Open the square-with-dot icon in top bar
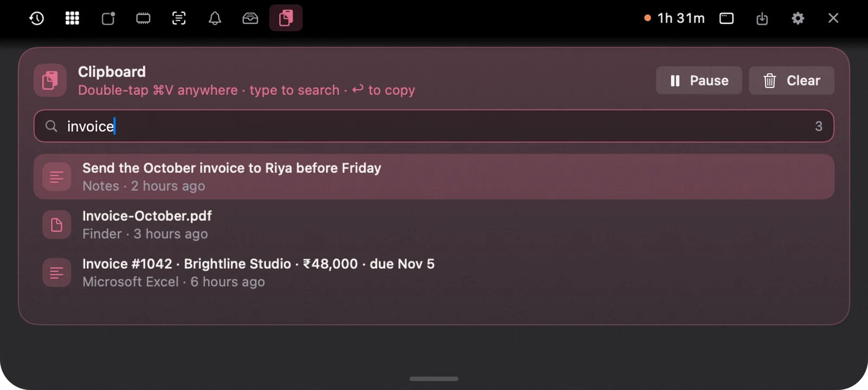Image resolution: width=868 pixels, height=390 pixels. click(x=108, y=18)
